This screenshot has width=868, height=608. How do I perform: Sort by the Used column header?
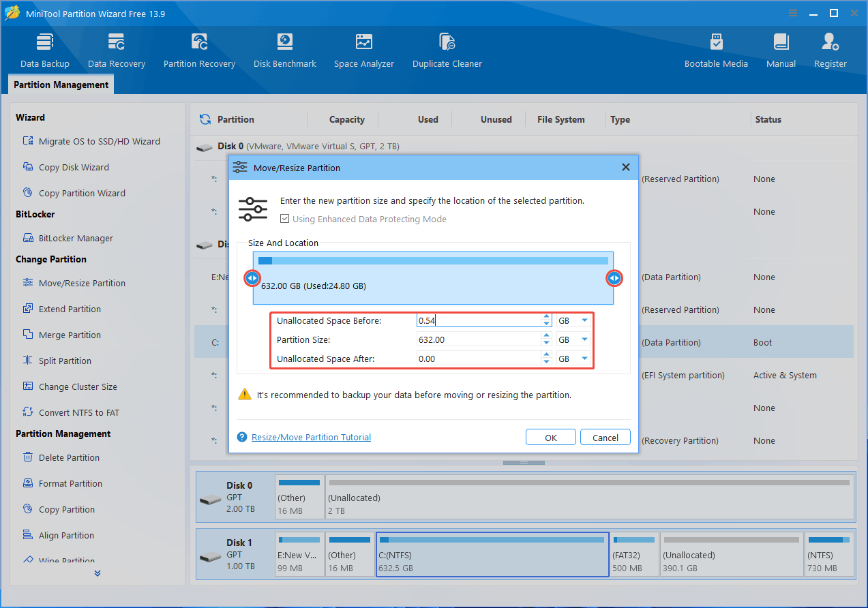pyautogui.click(x=428, y=119)
